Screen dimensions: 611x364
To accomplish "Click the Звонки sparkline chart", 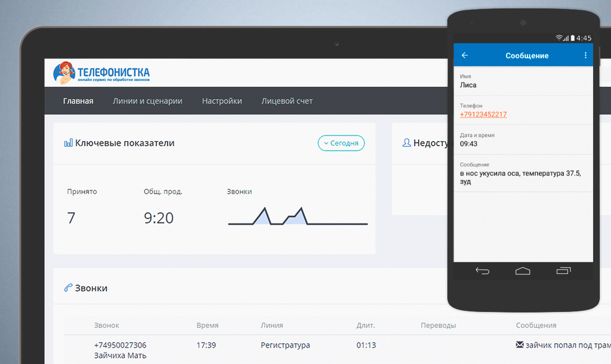I will (x=298, y=216).
